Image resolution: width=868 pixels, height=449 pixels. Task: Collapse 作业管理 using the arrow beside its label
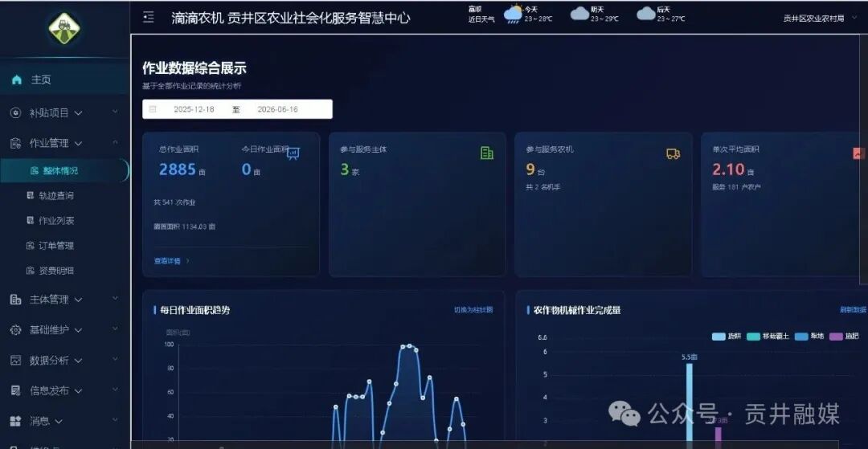click(x=78, y=144)
